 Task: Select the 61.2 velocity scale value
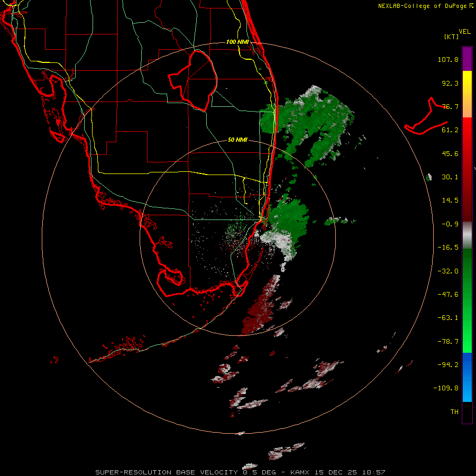click(x=450, y=130)
